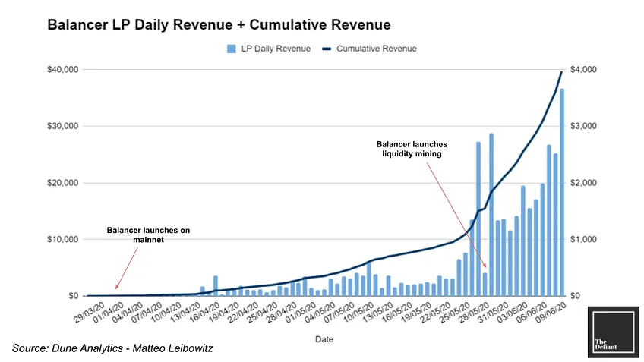Click the 22/05/20 date label
The height and width of the screenshot is (362, 644).
click(x=436, y=313)
